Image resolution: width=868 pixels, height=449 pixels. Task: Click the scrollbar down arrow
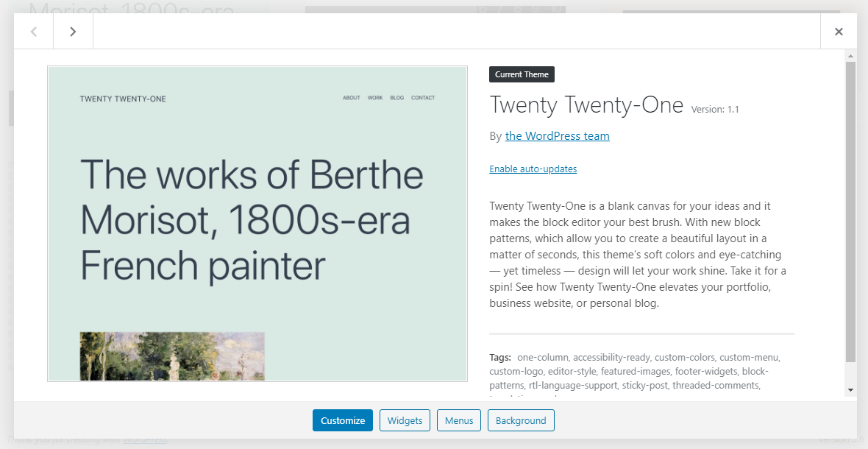[851, 390]
